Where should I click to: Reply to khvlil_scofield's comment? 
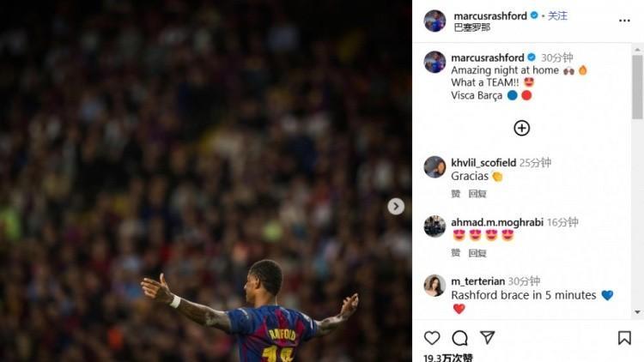(477, 194)
